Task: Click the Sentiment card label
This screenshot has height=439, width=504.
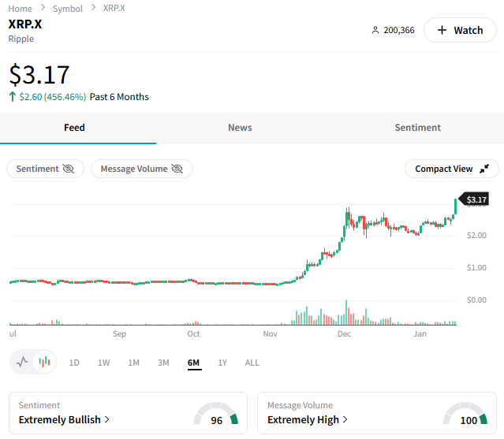Action: [x=39, y=405]
